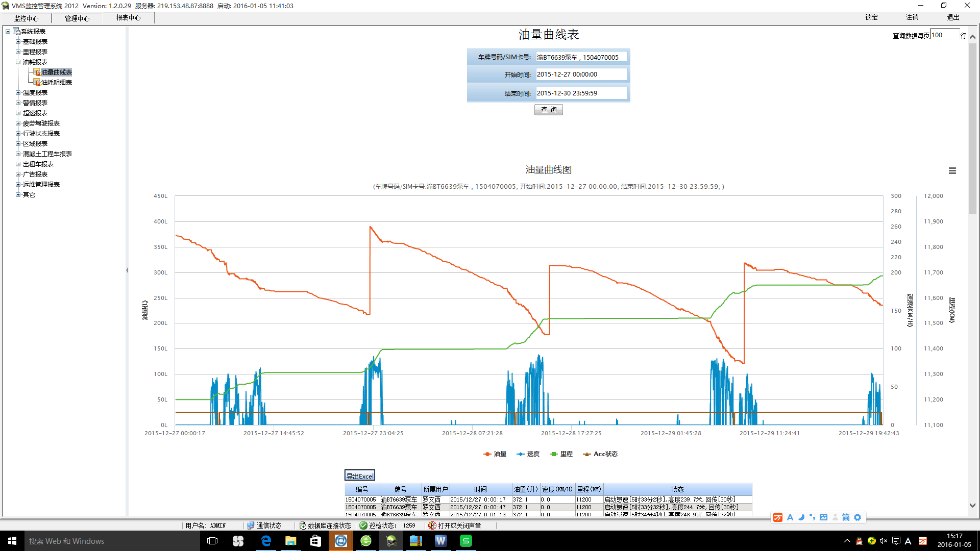
Task: Click the Sogou IME logo icon
Action: click(x=778, y=517)
